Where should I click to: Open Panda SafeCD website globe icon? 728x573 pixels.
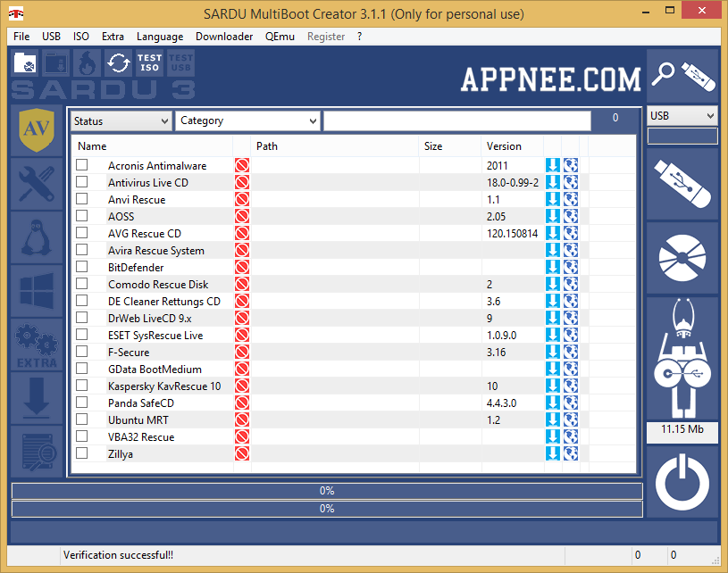pyautogui.click(x=571, y=403)
